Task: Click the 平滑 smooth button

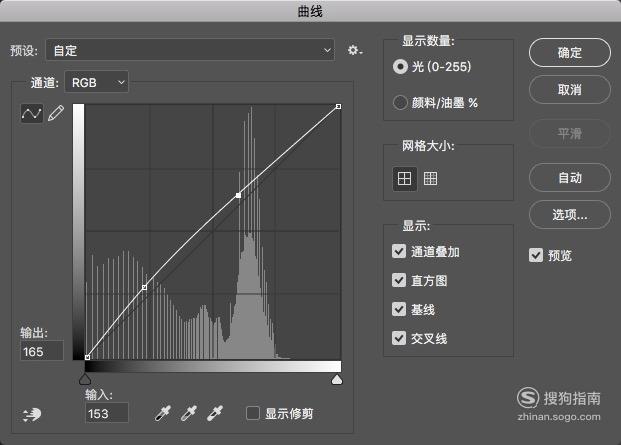Action: 570,134
